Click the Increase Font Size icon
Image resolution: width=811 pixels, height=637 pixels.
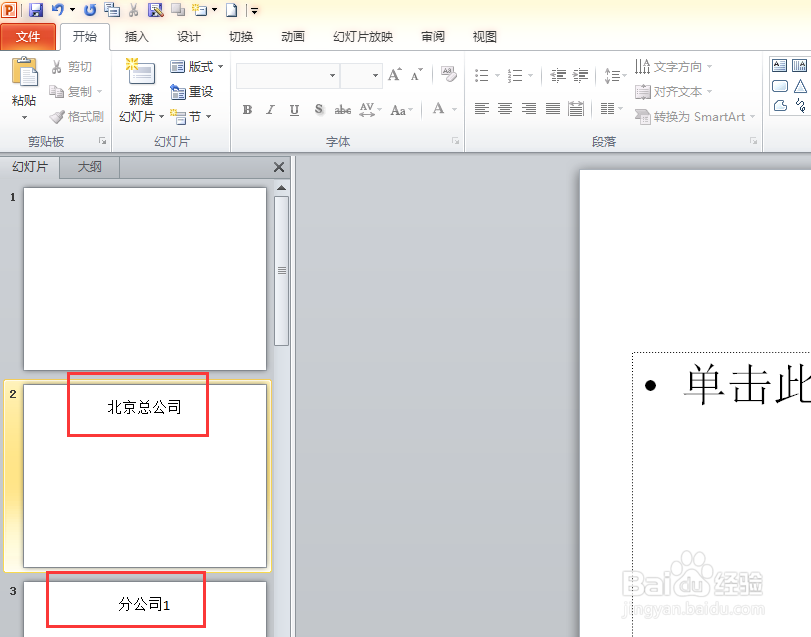pyautogui.click(x=395, y=75)
